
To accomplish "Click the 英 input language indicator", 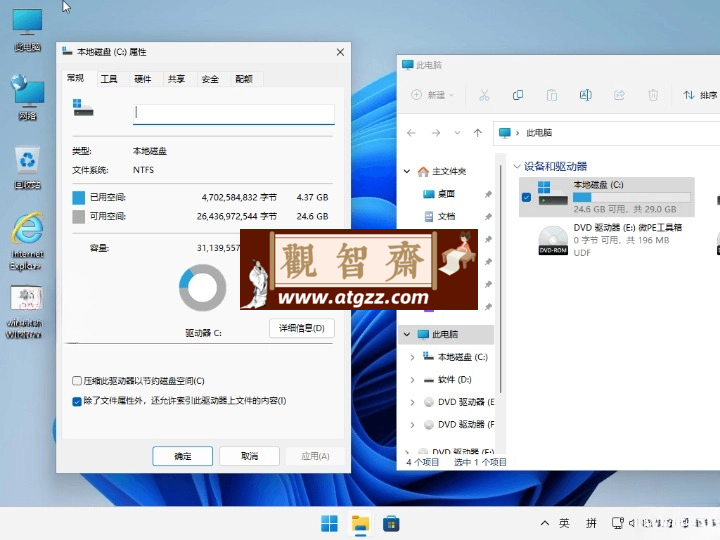I will click(564, 523).
